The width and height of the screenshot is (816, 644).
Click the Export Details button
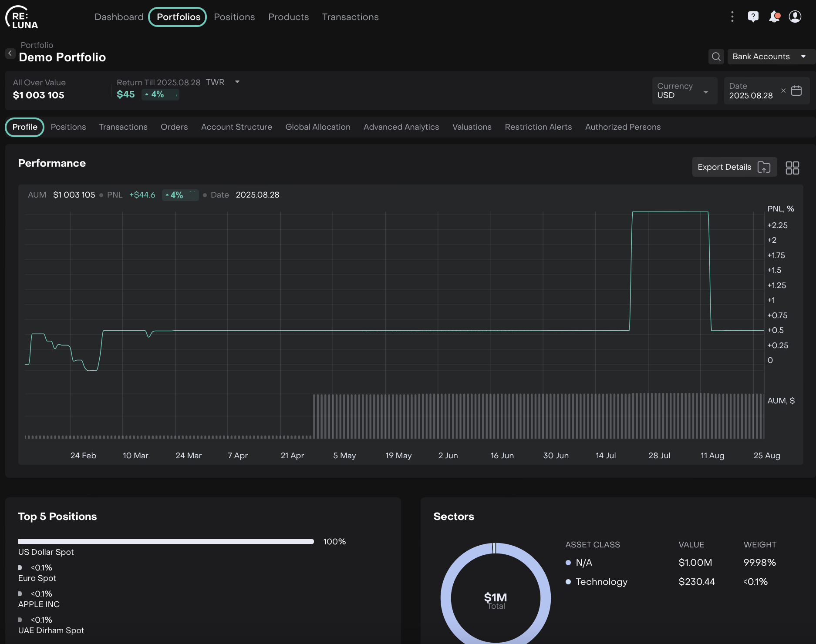pos(734,167)
